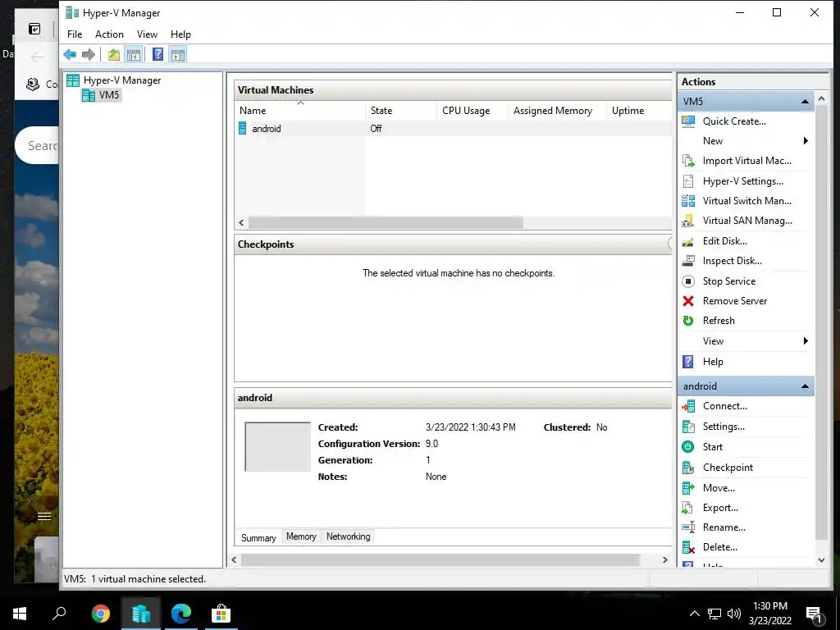
Task: Click the Export action icon
Action: (x=688, y=508)
